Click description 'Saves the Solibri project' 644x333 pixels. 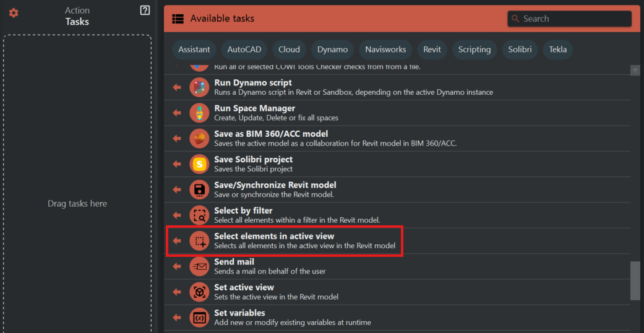coord(254,169)
